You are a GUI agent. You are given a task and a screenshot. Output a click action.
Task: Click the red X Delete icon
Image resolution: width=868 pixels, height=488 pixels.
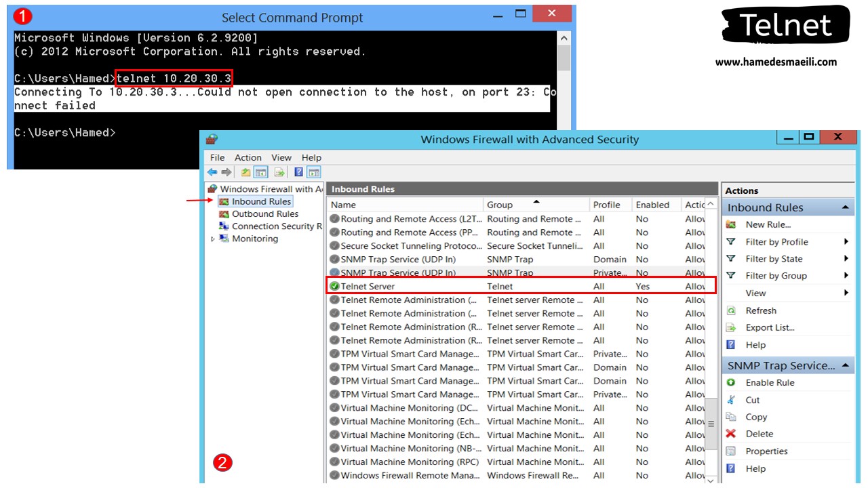point(731,434)
